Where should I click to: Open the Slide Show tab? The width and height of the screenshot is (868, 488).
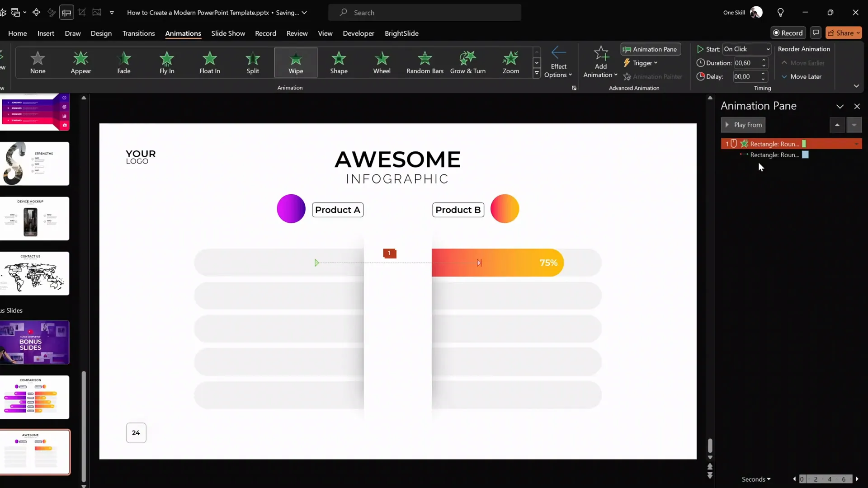click(228, 33)
